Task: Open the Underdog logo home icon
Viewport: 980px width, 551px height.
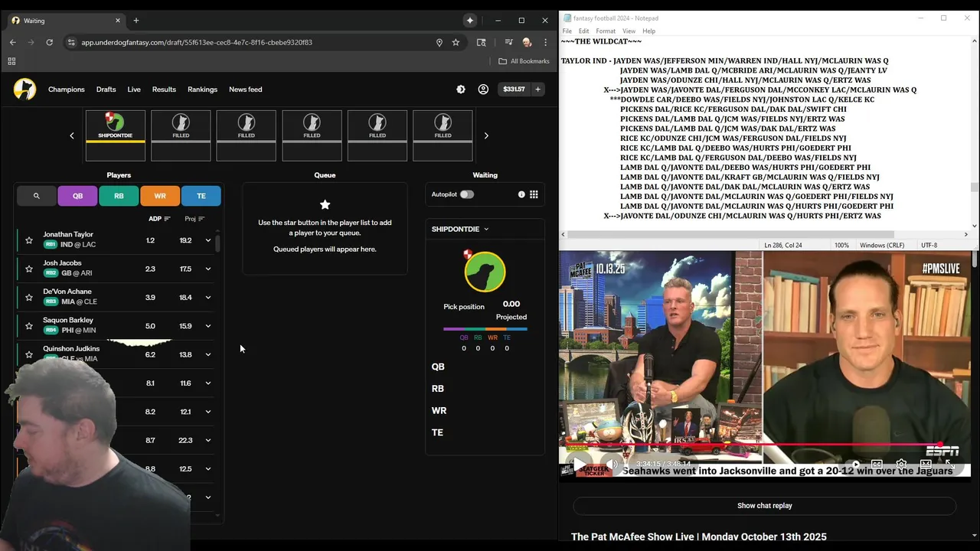Action: click(24, 90)
